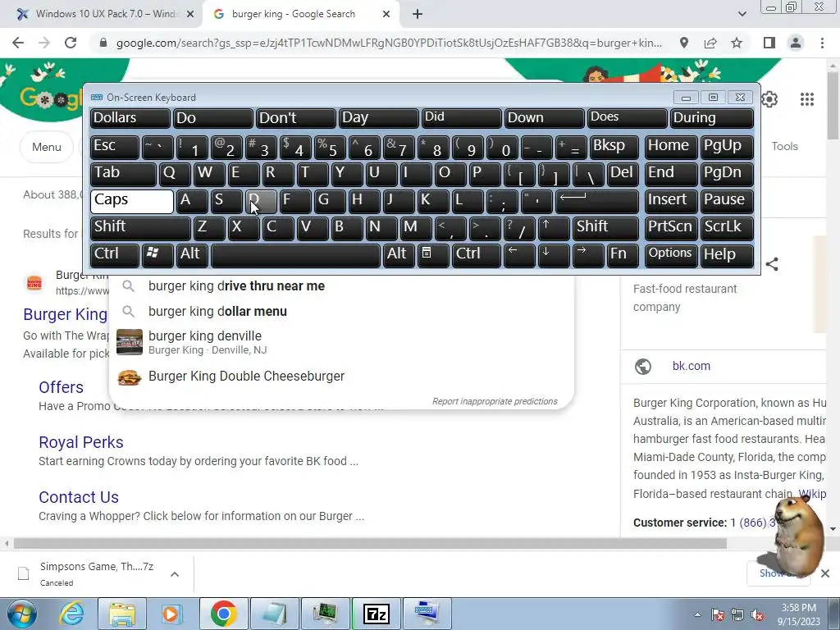Viewport: 840px width, 630px height.
Task: Select the burger king denville suggestion
Action: point(341,342)
